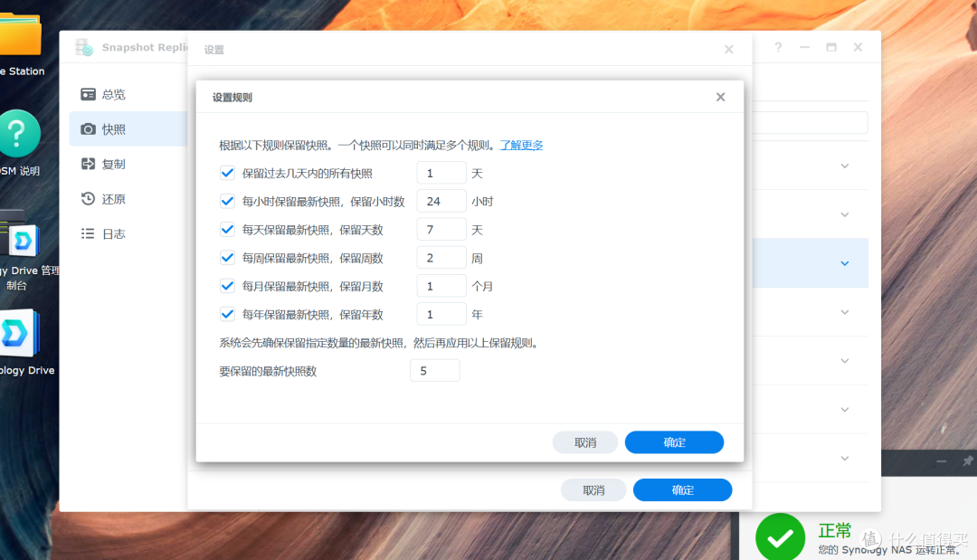Toggle 每小时保留最新快照 checkbox
The width and height of the screenshot is (977, 560).
tap(227, 201)
